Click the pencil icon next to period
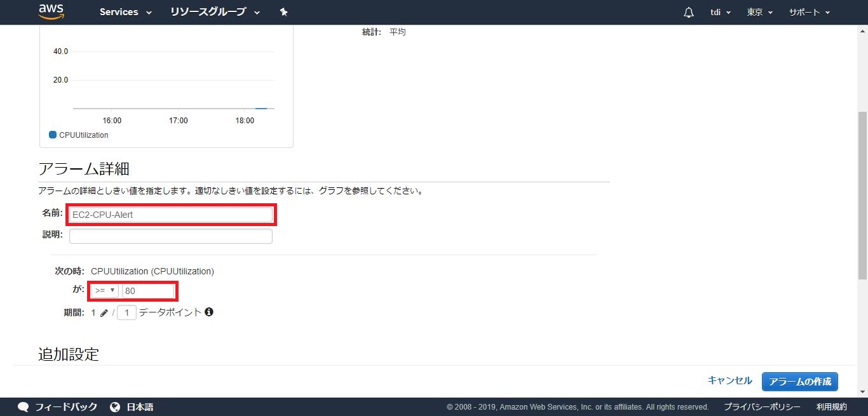 coord(104,312)
